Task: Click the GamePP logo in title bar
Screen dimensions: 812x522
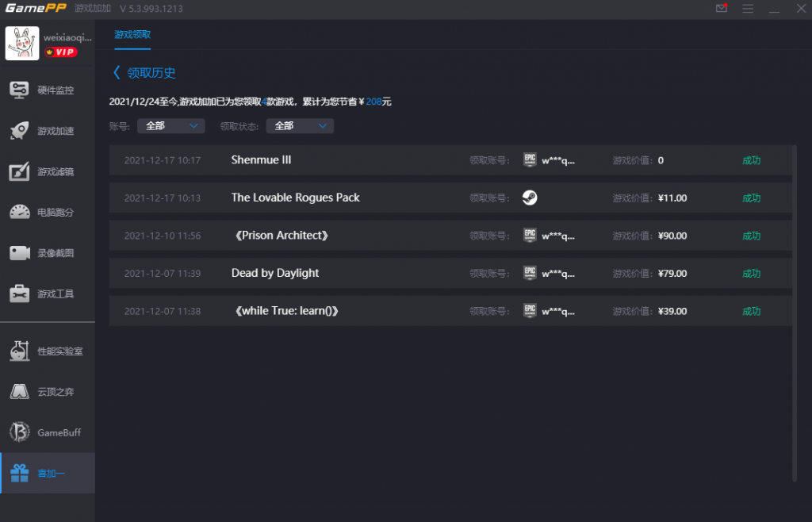Action: pyautogui.click(x=36, y=8)
